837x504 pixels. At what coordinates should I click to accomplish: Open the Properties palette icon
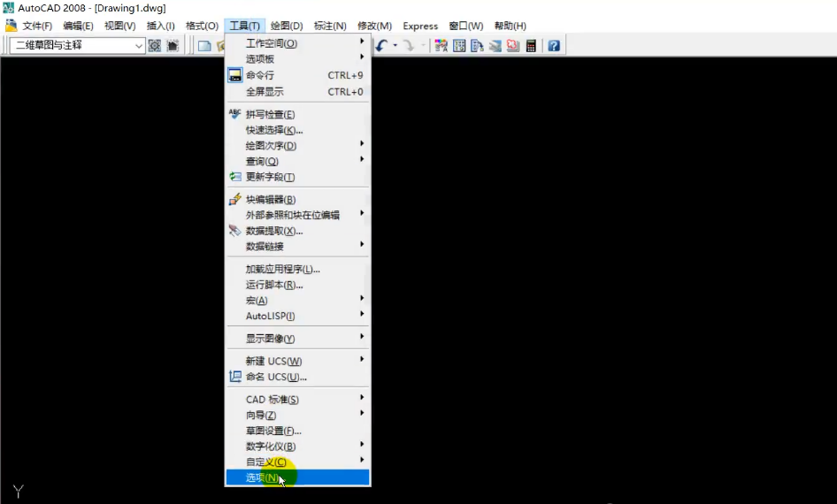[441, 46]
